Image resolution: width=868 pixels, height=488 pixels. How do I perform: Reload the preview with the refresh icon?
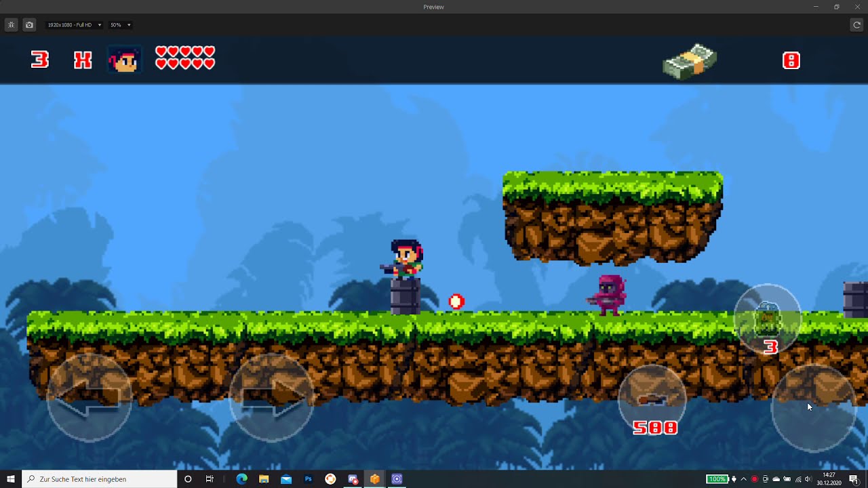pyautogui.click(x=856, y=25)
